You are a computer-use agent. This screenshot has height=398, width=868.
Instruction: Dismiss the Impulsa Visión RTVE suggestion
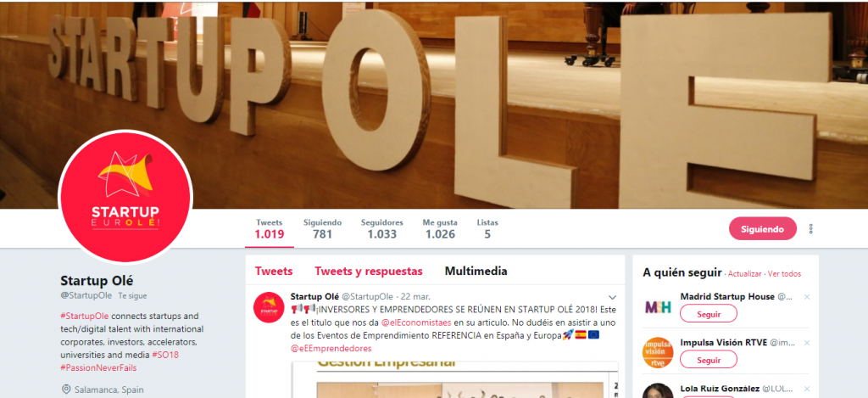tap(807, 343)
